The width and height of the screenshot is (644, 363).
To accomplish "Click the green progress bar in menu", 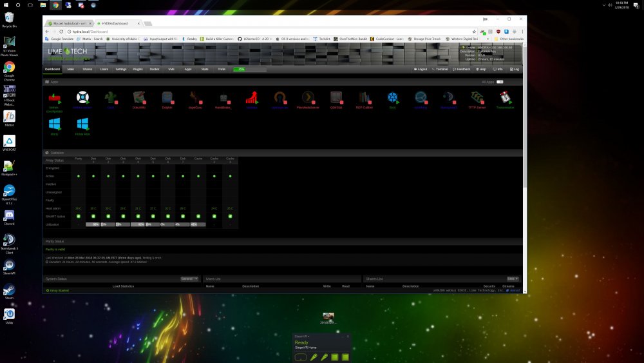I will click(250, 69).
